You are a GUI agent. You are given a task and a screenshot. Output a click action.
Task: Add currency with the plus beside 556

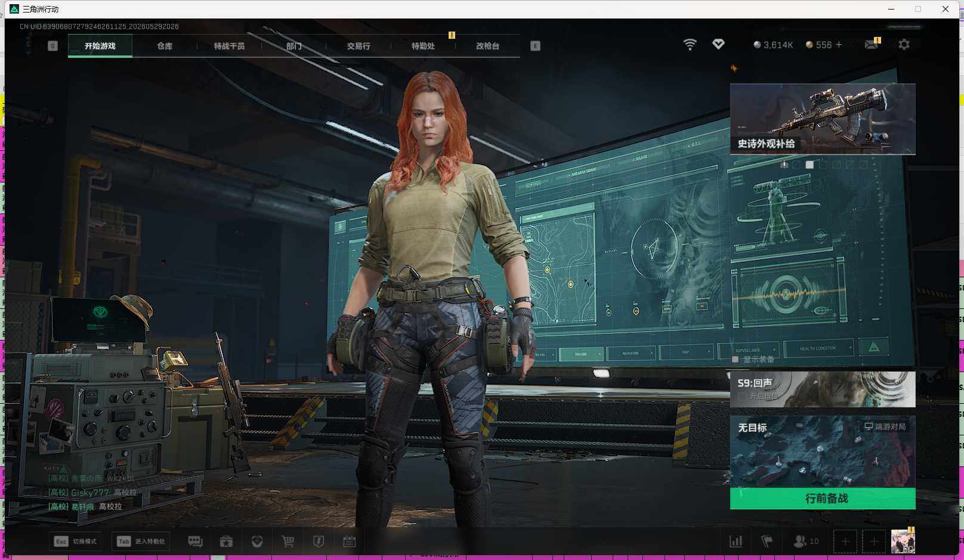(839, 45)
